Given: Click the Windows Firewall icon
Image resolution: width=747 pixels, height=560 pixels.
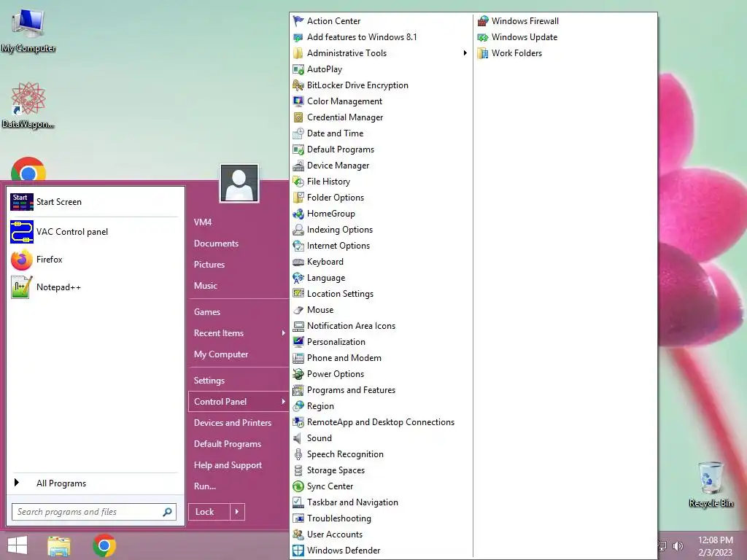Looking at the screenshot, I should pos(483,21).
